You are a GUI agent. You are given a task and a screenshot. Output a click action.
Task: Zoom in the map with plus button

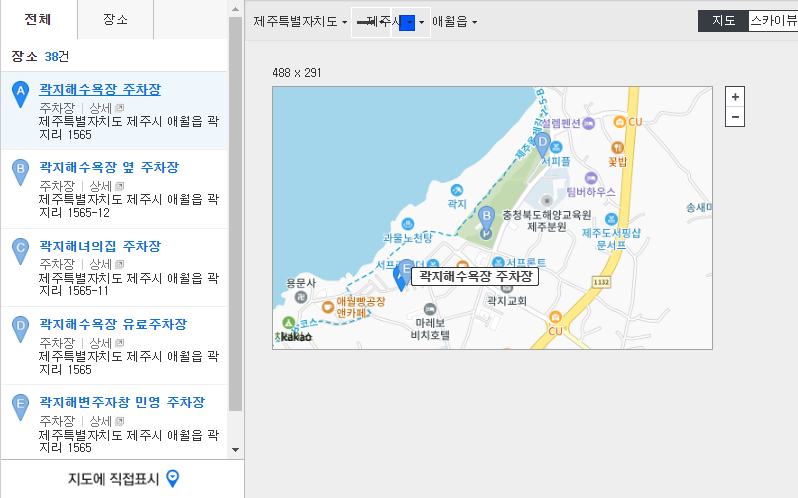(x=735, y=97)
